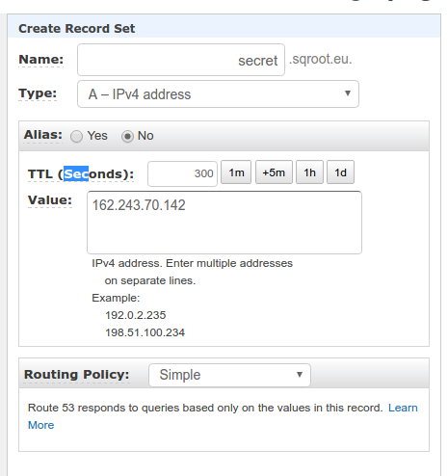The width and height of the screenshot is (448, 476).
Task: Click the "Routing Policy:" label
Action: tap(76, 375)
